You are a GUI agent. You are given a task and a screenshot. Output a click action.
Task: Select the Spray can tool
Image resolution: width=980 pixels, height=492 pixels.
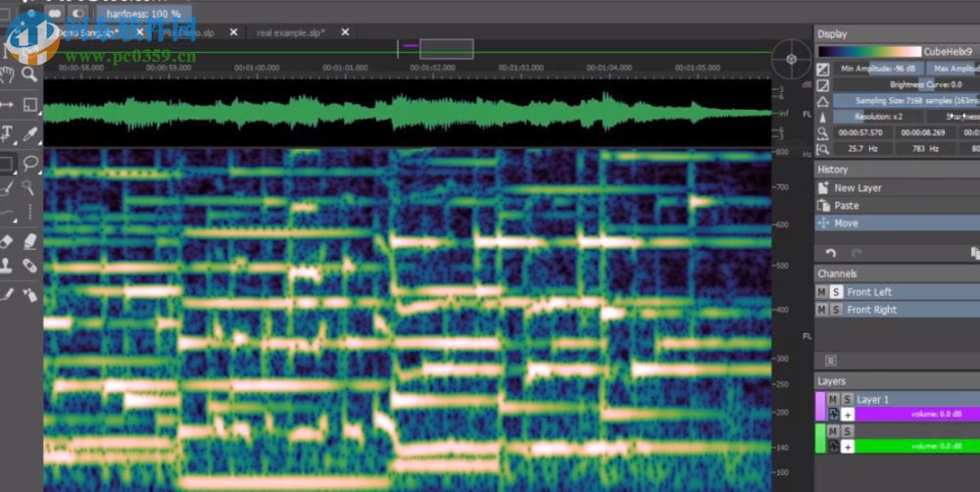(x=29, y=294)
